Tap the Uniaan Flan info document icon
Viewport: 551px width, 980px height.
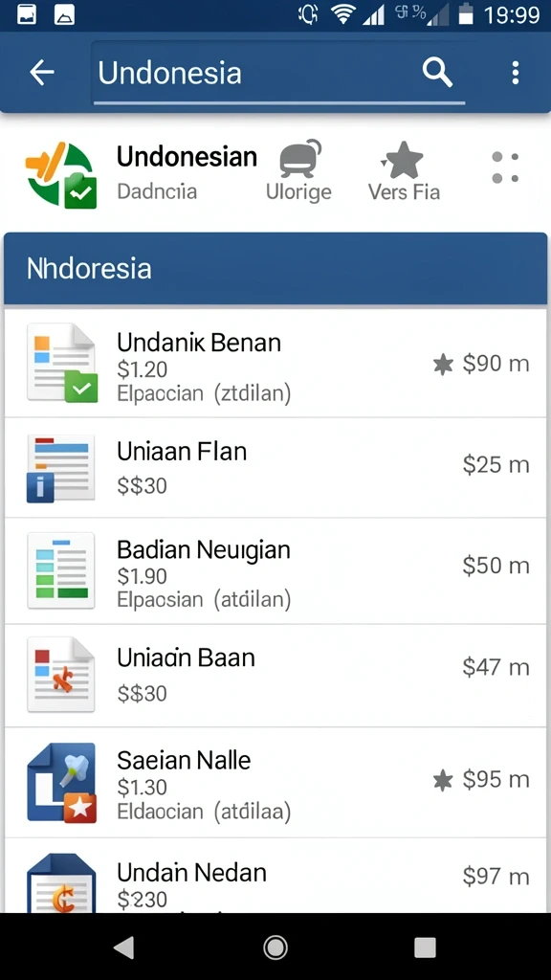tap(60, 468)
